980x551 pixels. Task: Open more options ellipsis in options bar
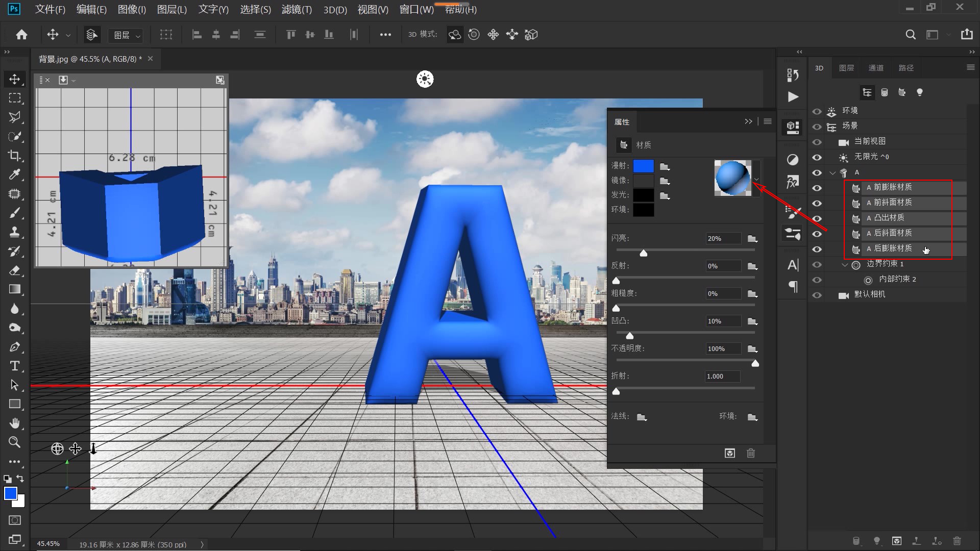pos(385,35)
